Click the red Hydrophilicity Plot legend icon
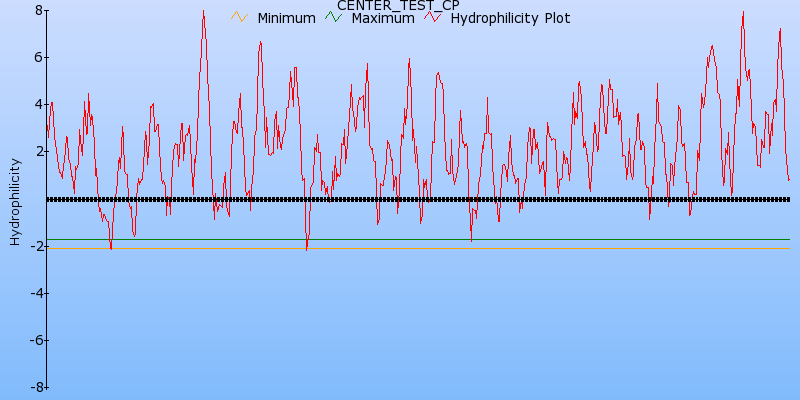800x400 pixels. coord(432,17)
